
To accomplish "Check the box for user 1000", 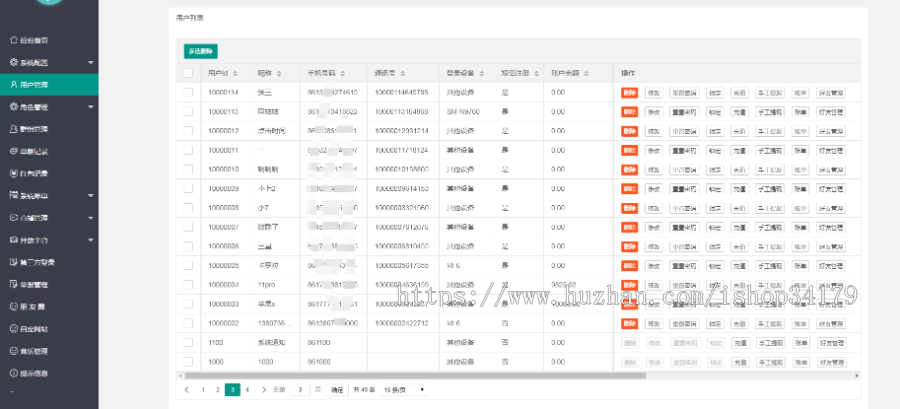I will [x=188, y=362].
